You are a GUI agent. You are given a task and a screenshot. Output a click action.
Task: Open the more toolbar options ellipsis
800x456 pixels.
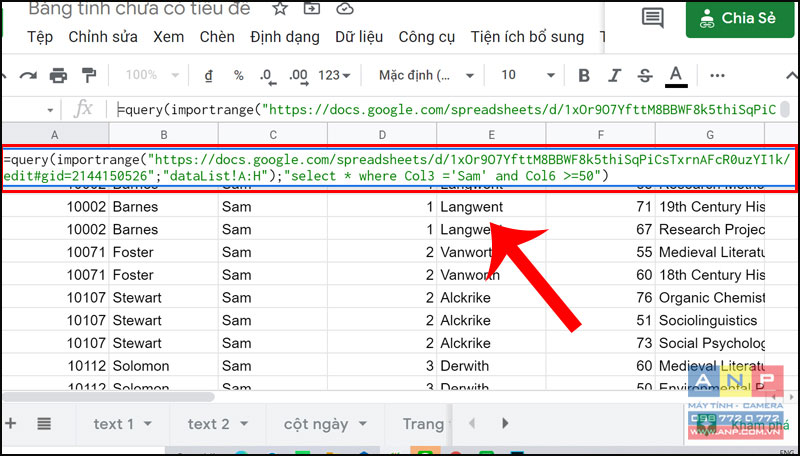tap(717, 75)
